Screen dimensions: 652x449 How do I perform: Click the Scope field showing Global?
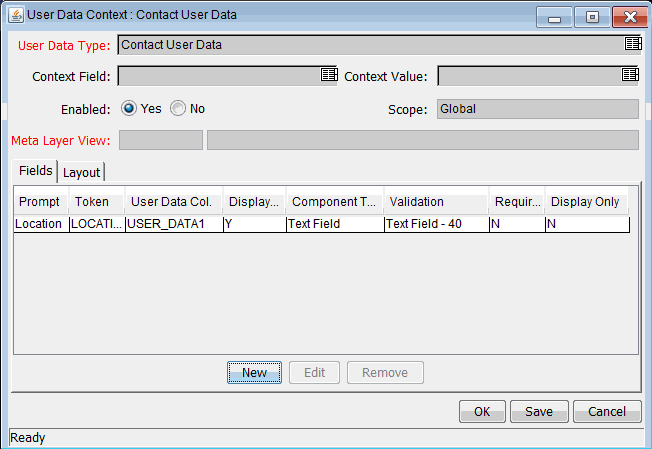pyautogui.click(x=537, y=109)
